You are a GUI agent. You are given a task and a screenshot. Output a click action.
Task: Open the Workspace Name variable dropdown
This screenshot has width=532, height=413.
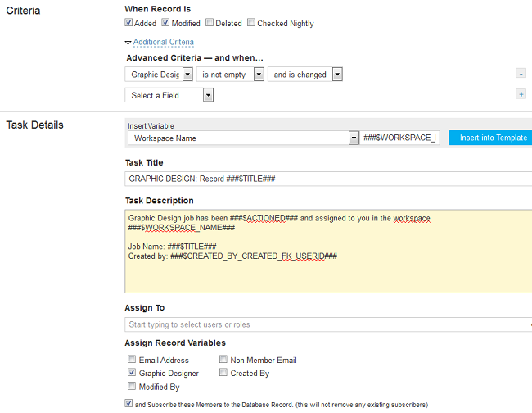pyautogui.click(x=354, y=138)
